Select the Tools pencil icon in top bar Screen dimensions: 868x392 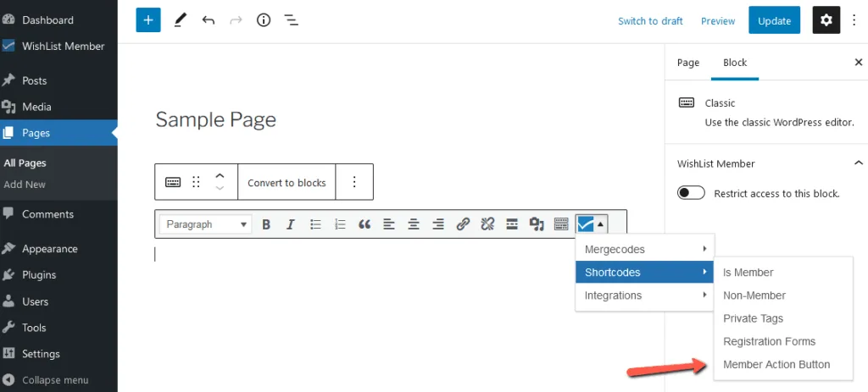[180, 21]
